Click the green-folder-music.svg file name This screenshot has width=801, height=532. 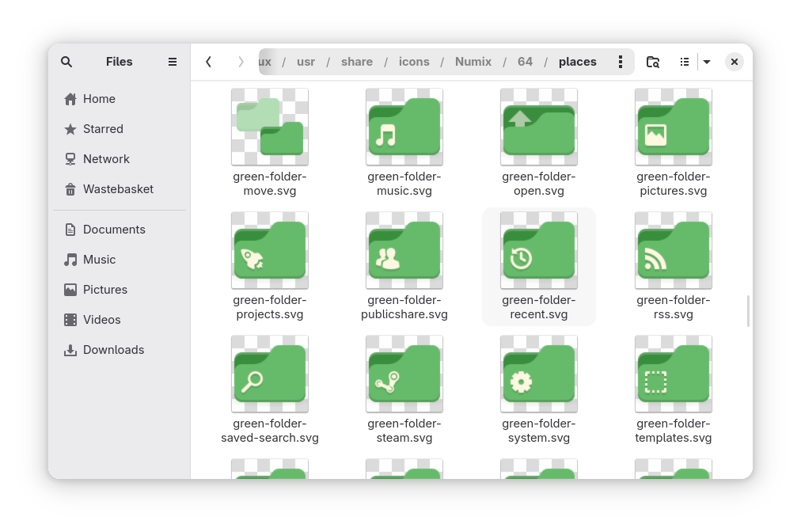pyautogui.click(x=404, y=184)
